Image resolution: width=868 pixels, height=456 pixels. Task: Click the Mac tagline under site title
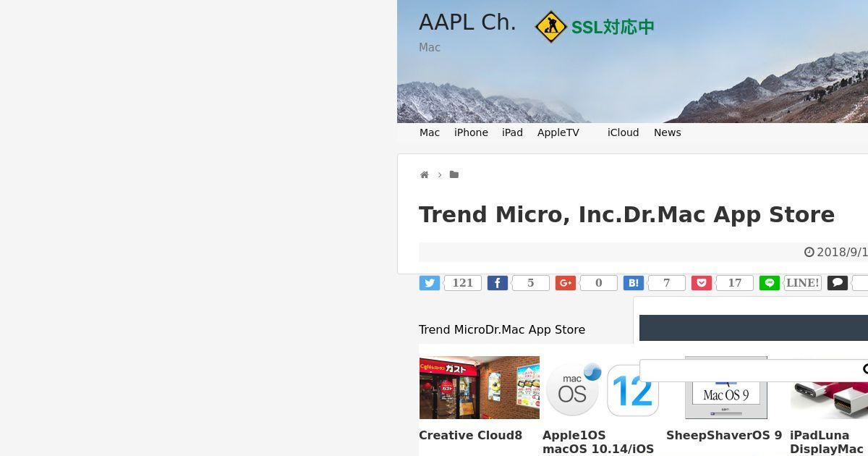[430, 48]
